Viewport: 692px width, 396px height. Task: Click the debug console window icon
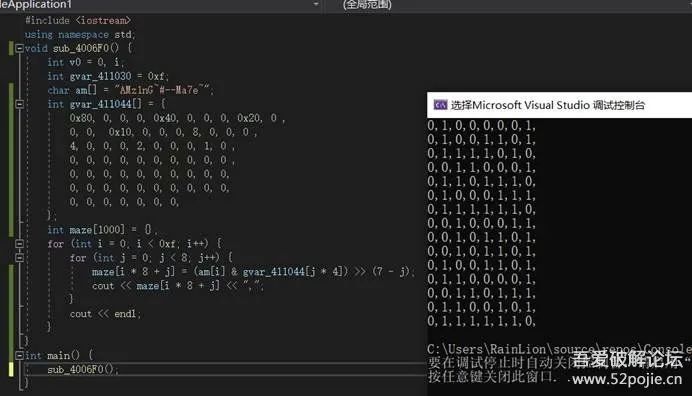click(x=440, y=105)
